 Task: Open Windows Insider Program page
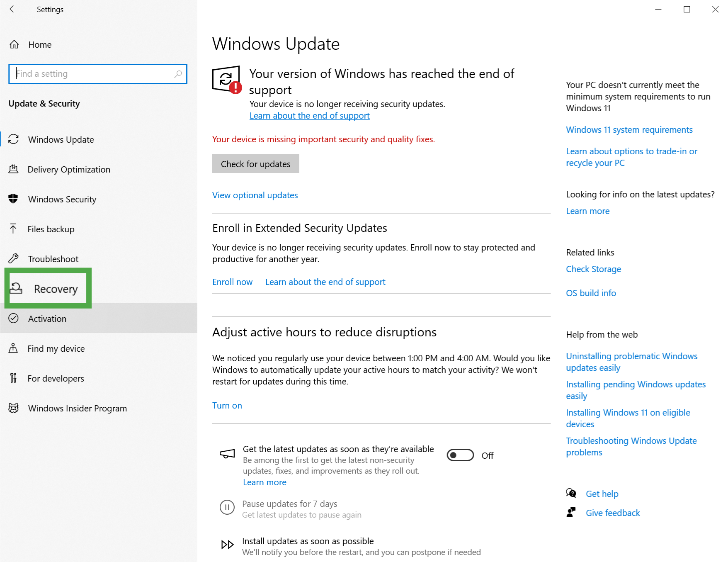coord(99,408)
